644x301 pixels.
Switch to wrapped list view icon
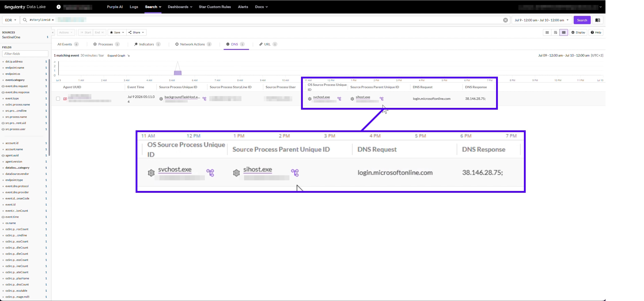pos(555,32)
